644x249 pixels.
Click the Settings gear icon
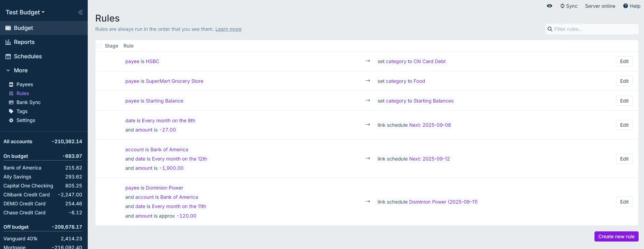[11, 120]
